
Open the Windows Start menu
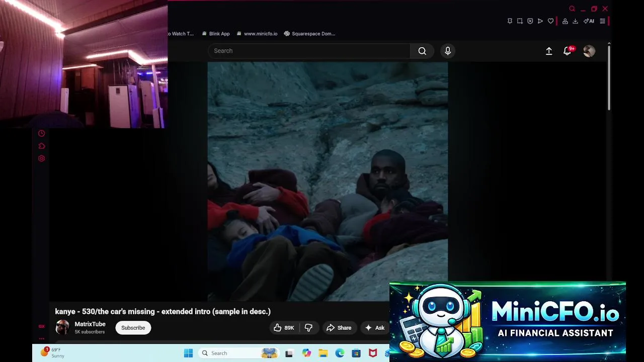pos(188,353)
